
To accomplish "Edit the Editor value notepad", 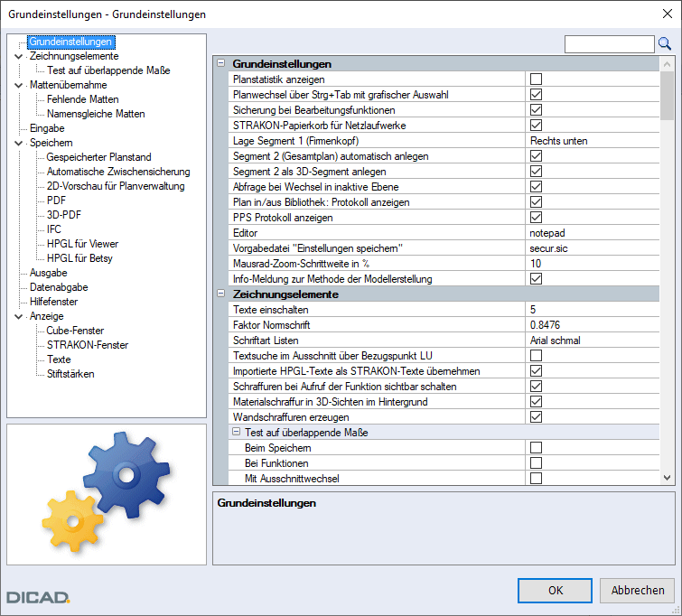I will click(592, 233).
